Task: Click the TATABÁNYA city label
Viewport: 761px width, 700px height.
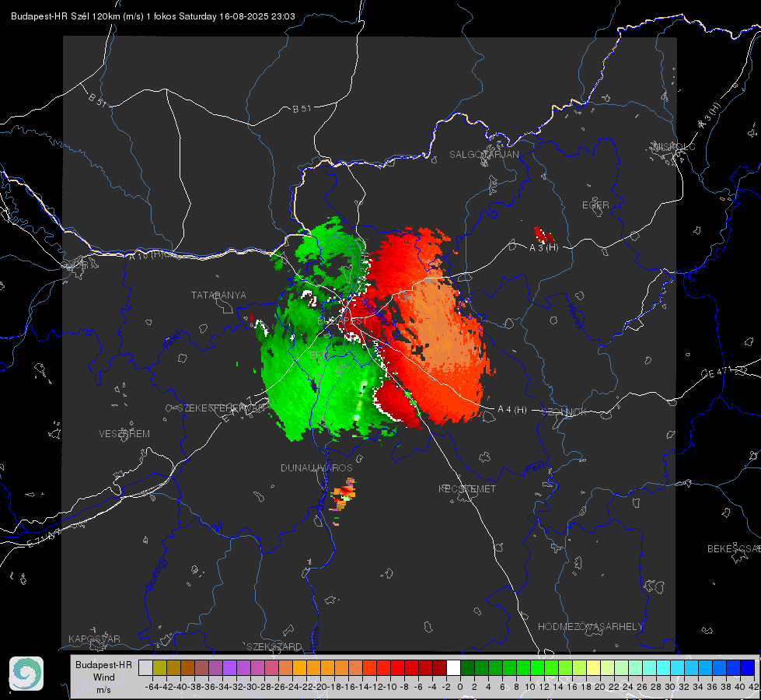Action: pos(218,295)
